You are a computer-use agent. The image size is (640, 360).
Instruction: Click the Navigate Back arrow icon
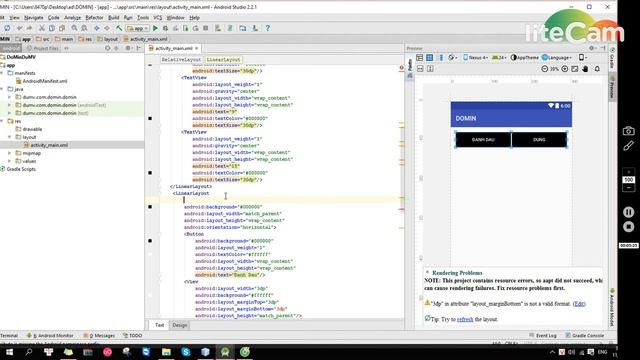click(97, 28)
